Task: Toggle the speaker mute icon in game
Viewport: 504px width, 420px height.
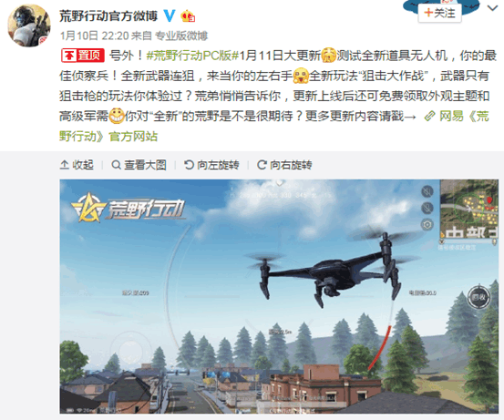Action: (427, 191)
